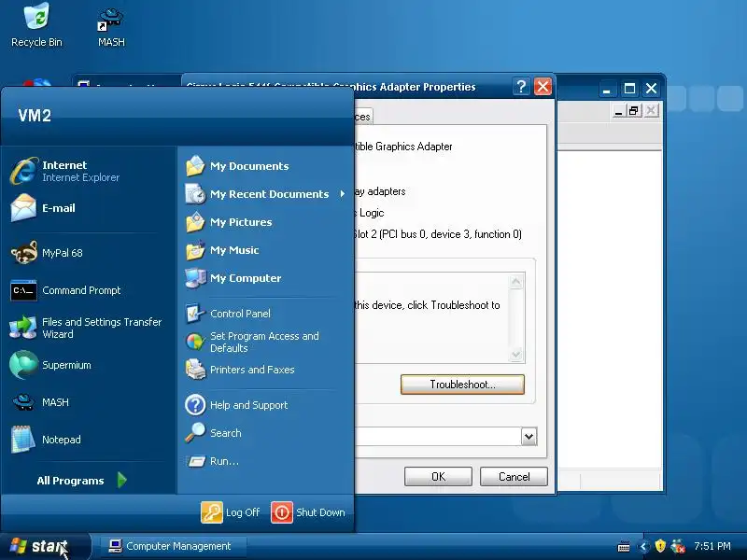Open My Computer

click(x=264, y=278)
